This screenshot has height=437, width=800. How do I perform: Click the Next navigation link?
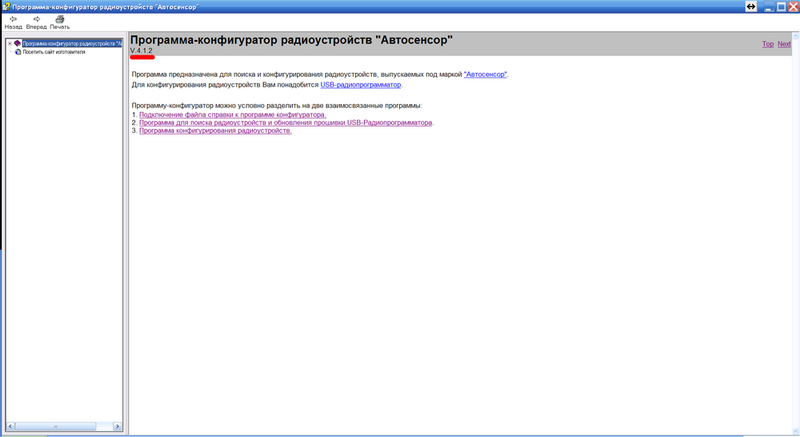point(784,44)
